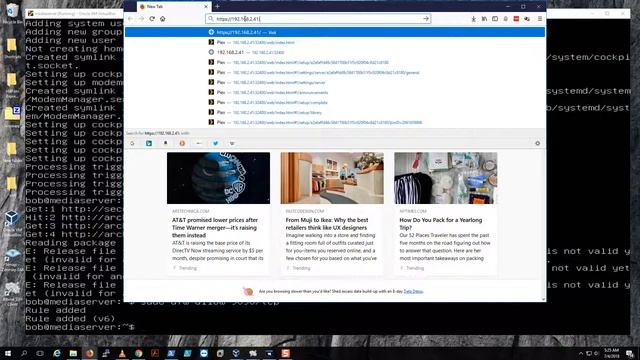Search with Google one-off engine icon
The image size is (640, 360).
132,143
